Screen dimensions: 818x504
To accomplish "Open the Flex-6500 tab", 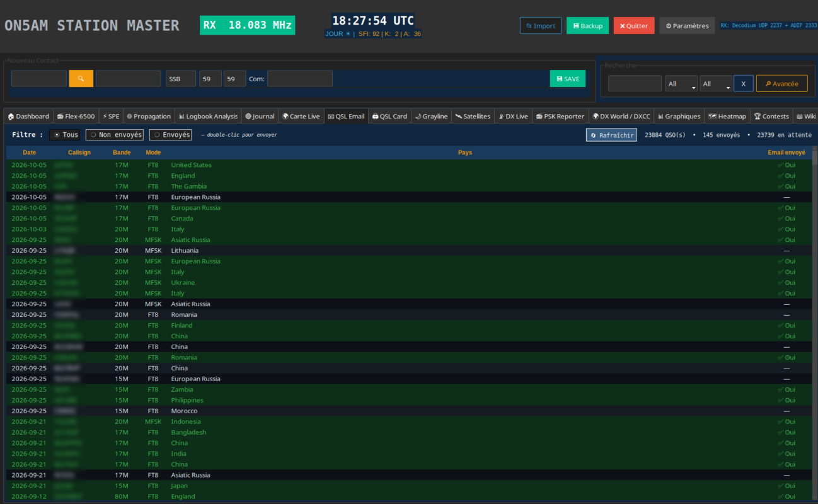I will [76, 116].
